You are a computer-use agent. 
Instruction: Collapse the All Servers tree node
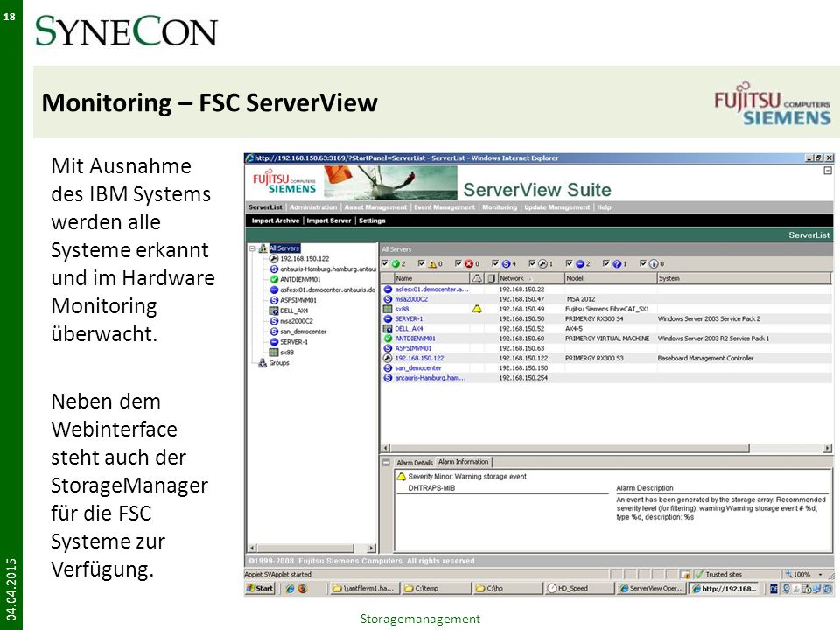(x=252, y=248)
